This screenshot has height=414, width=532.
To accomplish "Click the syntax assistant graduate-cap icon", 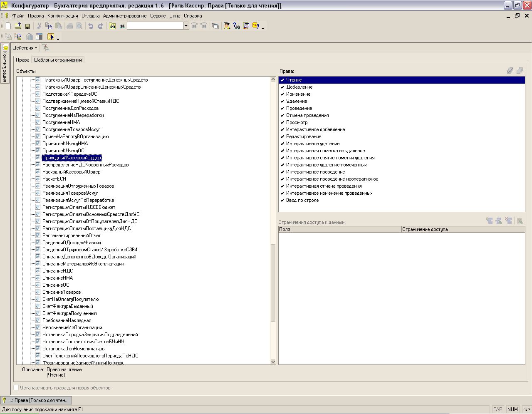I will (x=227, y=26).
